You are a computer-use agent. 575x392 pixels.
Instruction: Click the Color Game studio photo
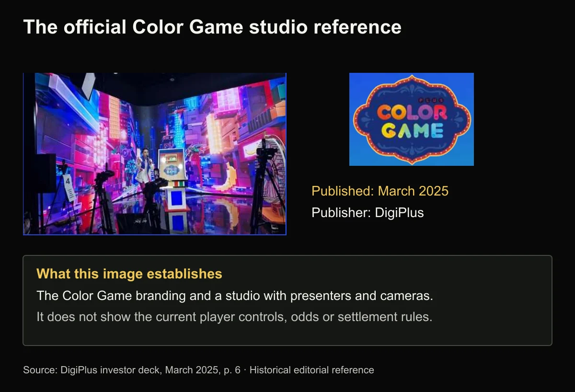tap(155, 154)
